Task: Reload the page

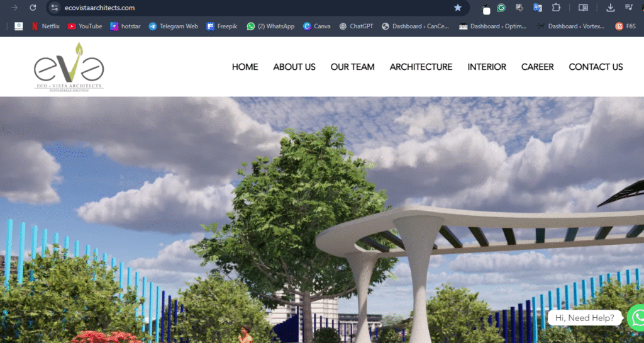Action: pos(33,8)
